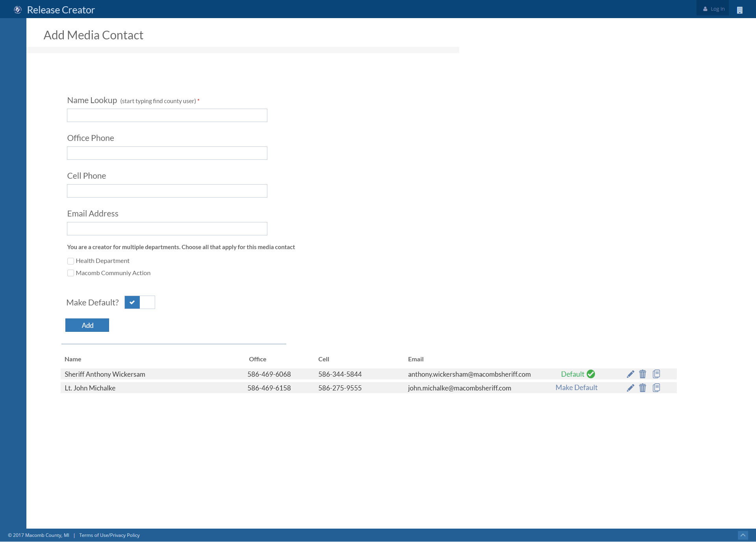
Task: Toggle the Make Default switch
Action: [140, 302]
